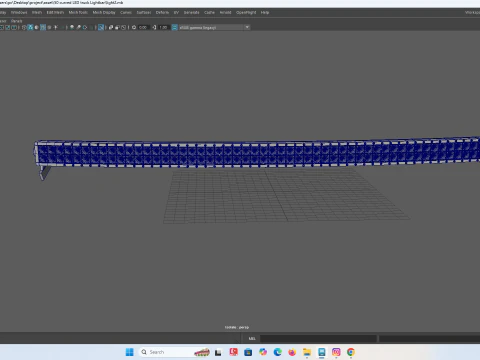
Task: Click the Gamma reset icon
Action: (x=154, y=27)
